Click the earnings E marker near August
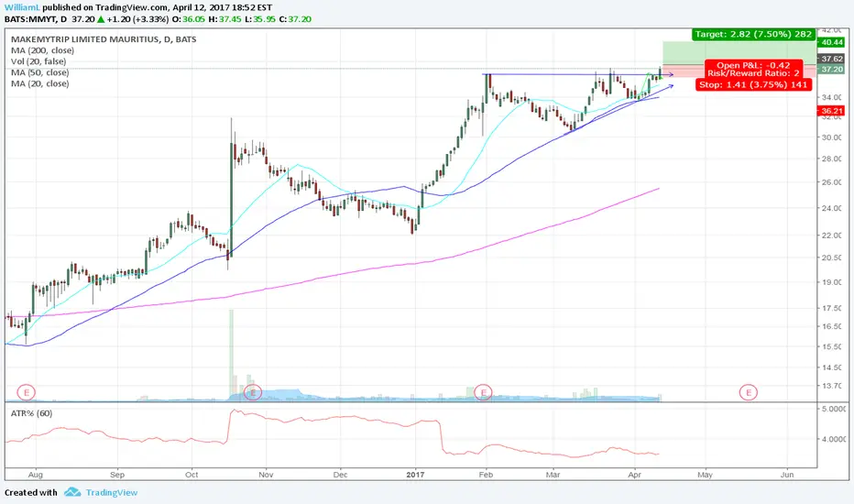Screen dimensions: 854x504 pyautogui.click(x=27, y=392)
